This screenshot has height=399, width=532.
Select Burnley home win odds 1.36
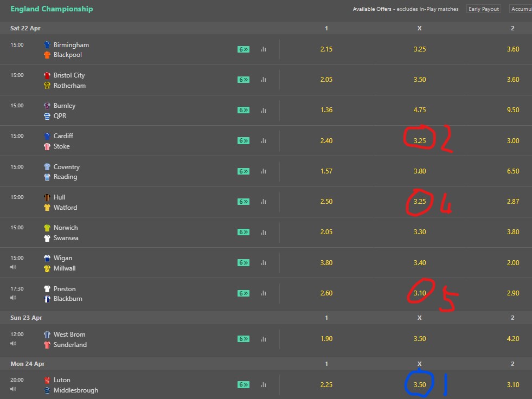[x=326, y=110]
